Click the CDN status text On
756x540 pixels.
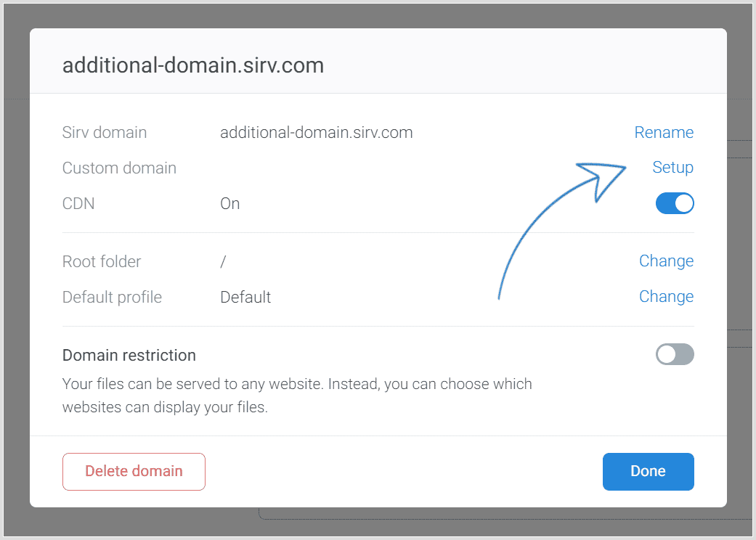(229, 204)
